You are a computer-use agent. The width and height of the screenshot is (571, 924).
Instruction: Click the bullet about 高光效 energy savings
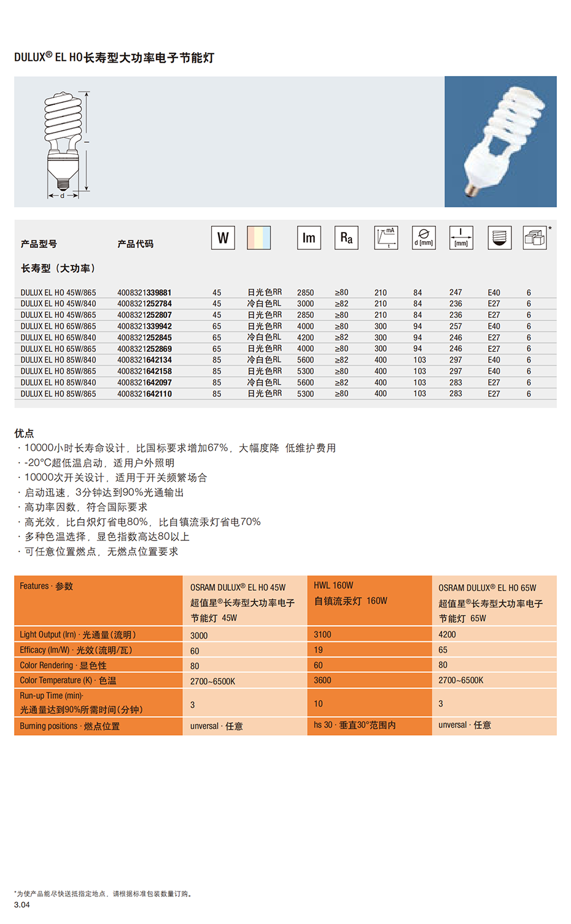click(x=139, y=522)
